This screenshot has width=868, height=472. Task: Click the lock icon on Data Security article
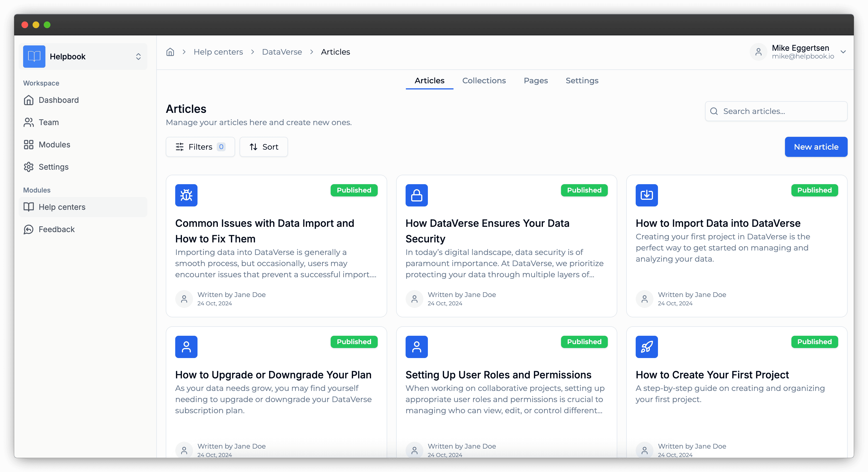[416, 195]
